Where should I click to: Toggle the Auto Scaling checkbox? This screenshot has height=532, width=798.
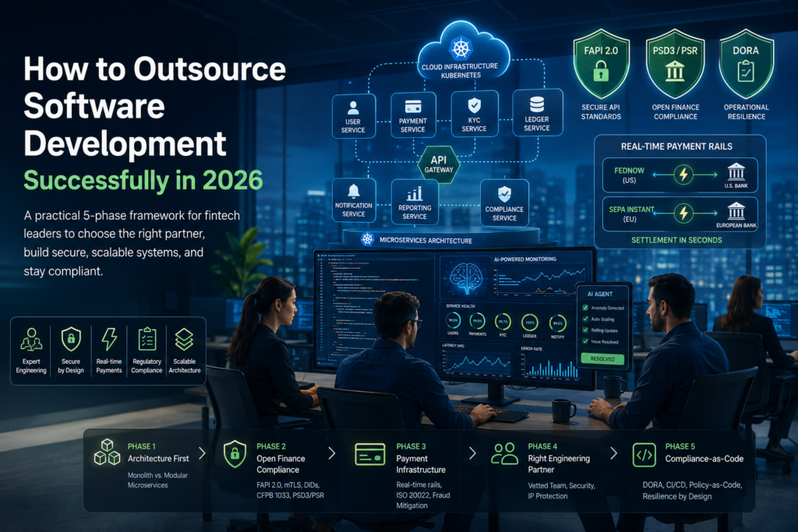585,319
